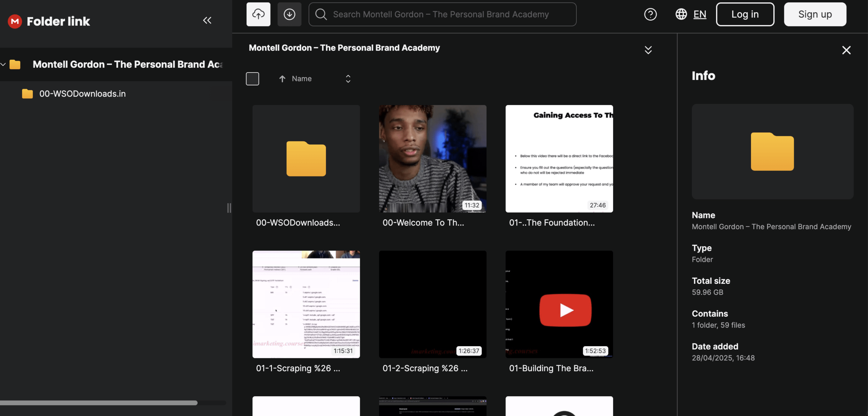This screenshot has width=868, height=416.
Task: Click the Log in button
Action: tap(745, 14)
